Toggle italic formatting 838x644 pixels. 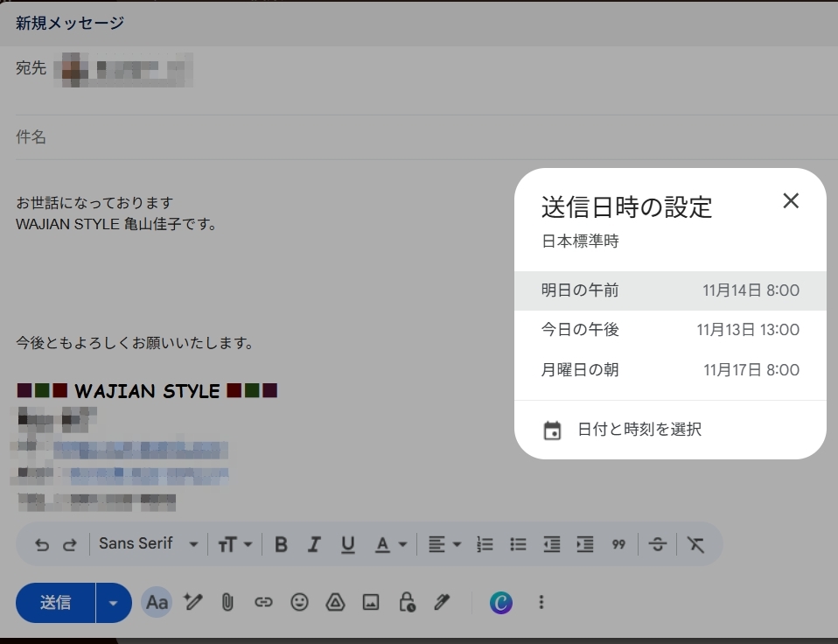(x=313, y=543)
